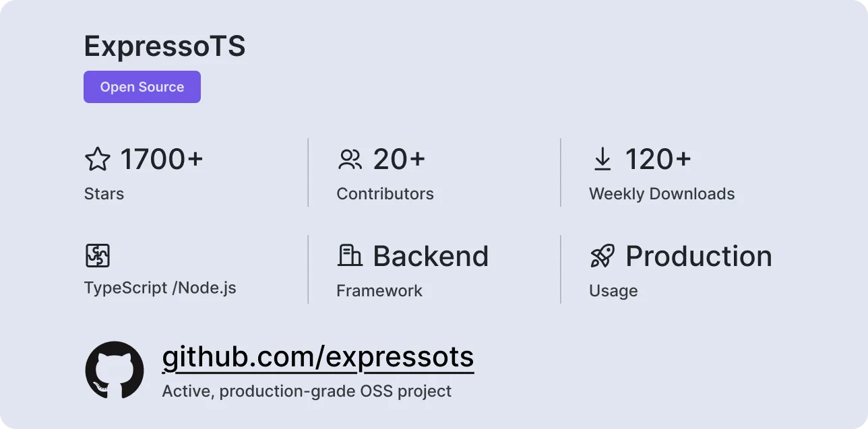Viewport: 868px width, 429px height.
Task: Click the contributors people icon
Action: point(350,160)
